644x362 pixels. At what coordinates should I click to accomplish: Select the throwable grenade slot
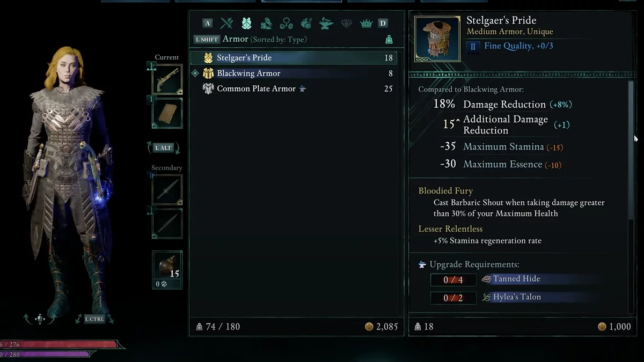167,270
